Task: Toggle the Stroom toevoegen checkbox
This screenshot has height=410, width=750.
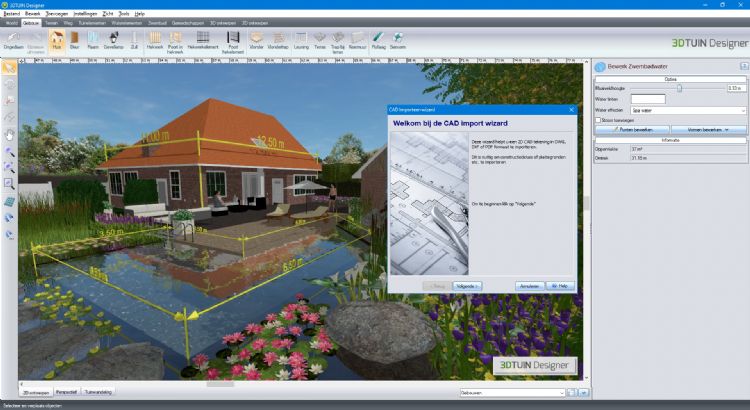Action: click(x=598, y=120)
